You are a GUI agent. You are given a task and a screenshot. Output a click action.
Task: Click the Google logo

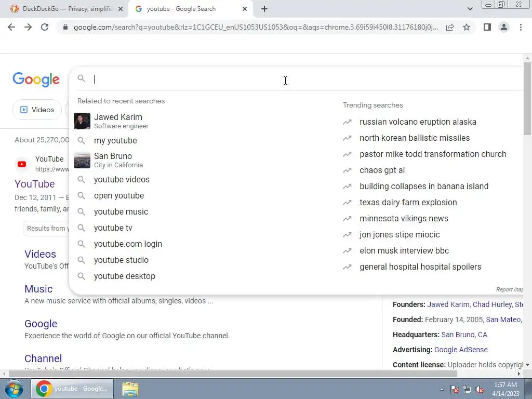coord(36,79)
